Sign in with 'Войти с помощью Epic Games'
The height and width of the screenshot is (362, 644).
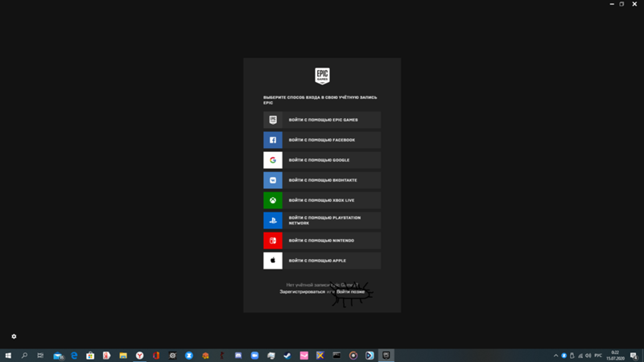click(x=323, y=120)
